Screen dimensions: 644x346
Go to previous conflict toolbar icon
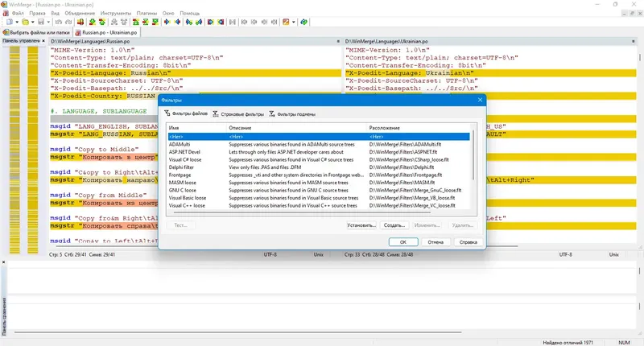(x=124, y=22)
